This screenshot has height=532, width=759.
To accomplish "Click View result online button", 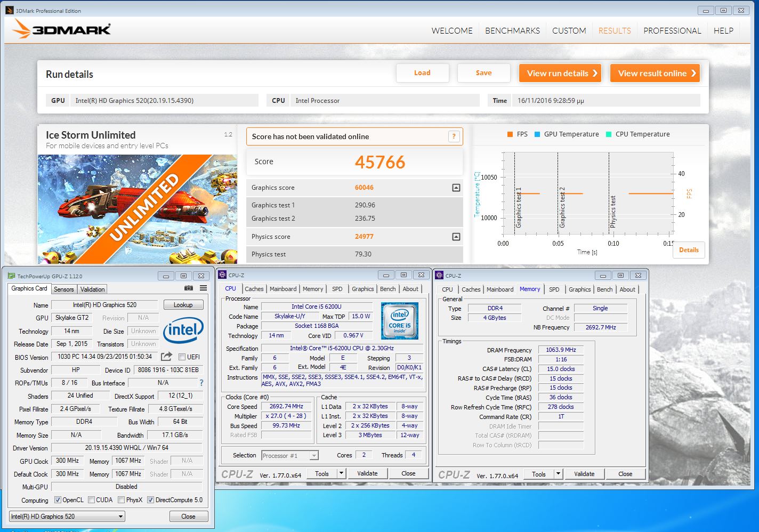I will pos(655,73).
